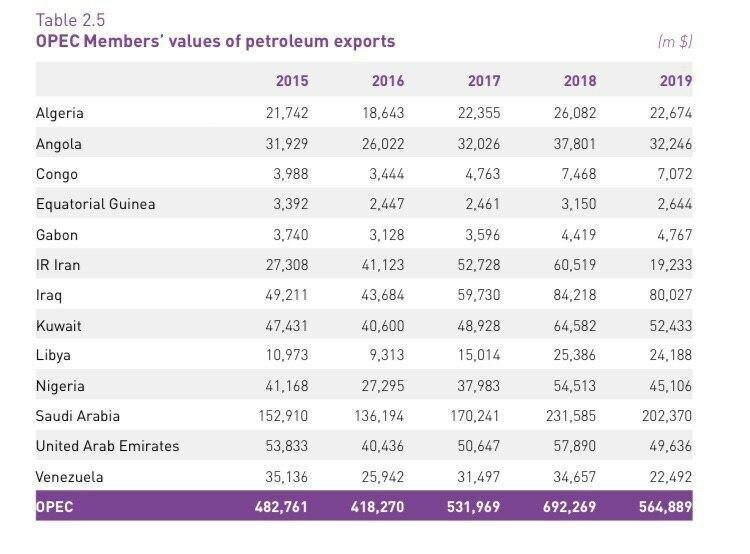The width and height of the screenshot is (750, 554).
Task: Select Kuwait 2019 value 52,433
Action: pyautogui.click(x=671, y=326)
